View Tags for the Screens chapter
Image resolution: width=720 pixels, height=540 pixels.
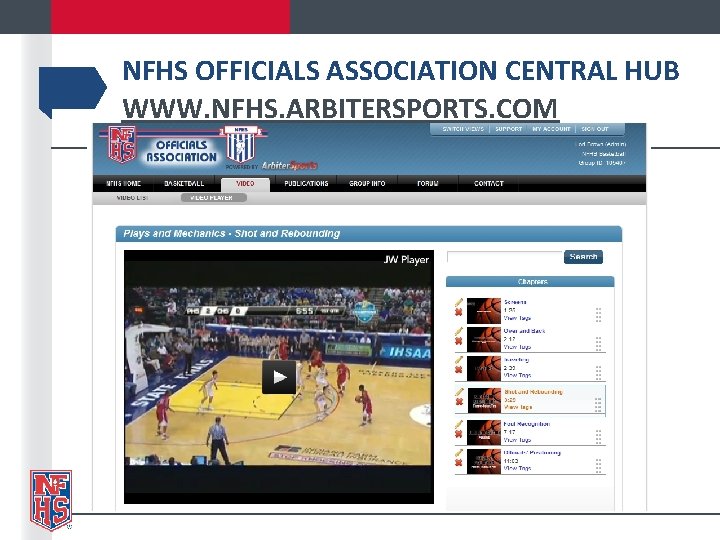pos(518,318)
